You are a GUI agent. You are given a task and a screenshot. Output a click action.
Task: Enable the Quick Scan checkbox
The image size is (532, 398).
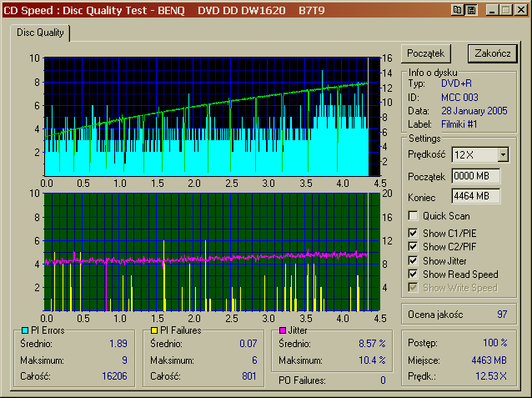(413, 215)
